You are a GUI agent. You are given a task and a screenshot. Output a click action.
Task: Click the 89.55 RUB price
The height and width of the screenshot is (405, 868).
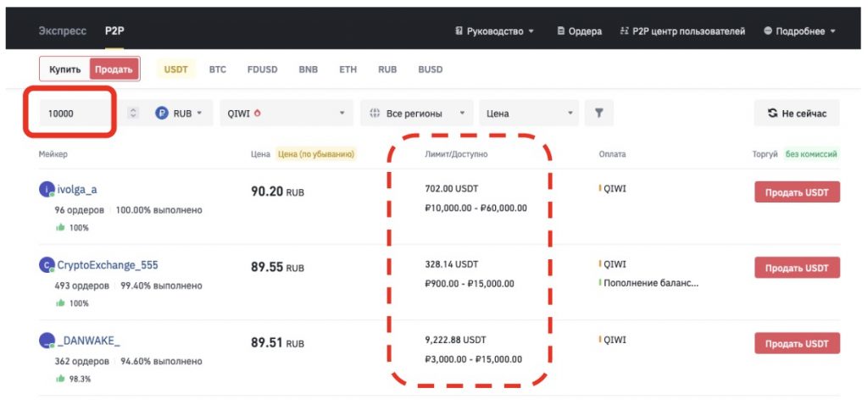(x=277, y=268)
